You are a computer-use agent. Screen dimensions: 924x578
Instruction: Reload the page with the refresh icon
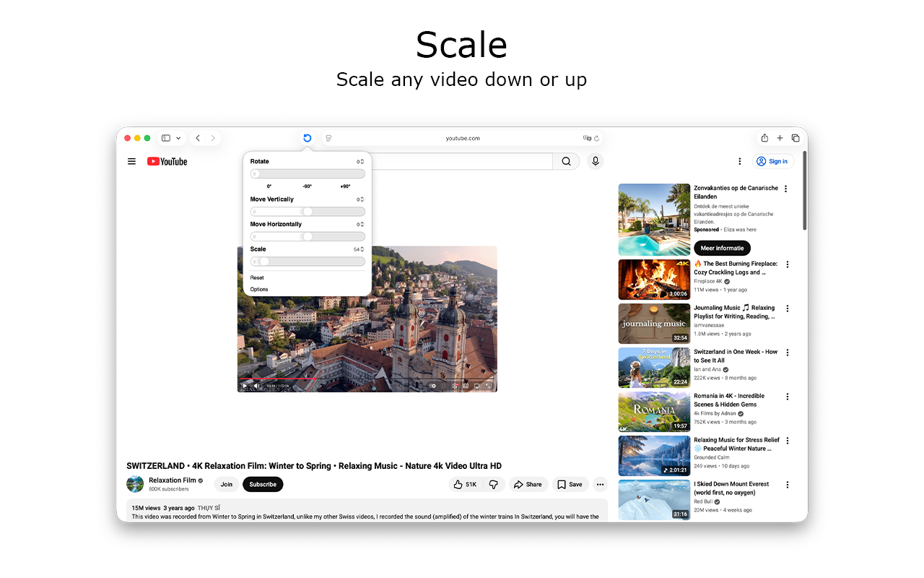click(x=597, y=138)
